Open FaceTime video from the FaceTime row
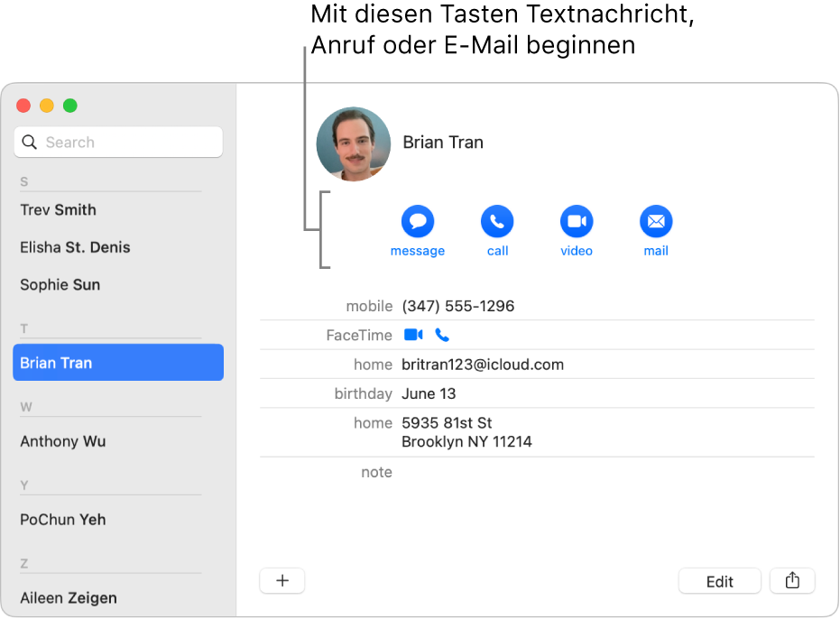This screenshot has width=840, height=619. [413, 335]
